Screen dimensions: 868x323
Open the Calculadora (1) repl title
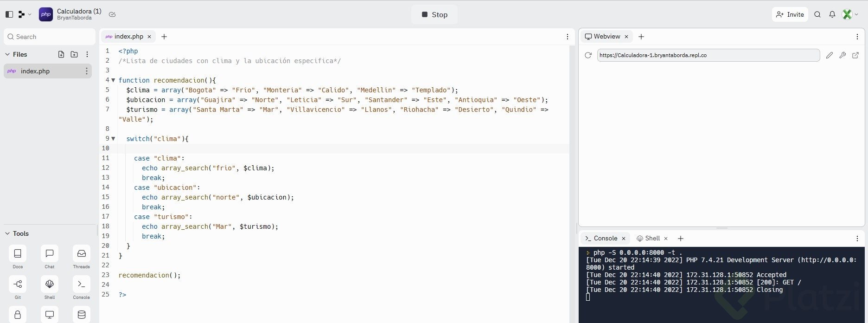[x=79, y=11]
